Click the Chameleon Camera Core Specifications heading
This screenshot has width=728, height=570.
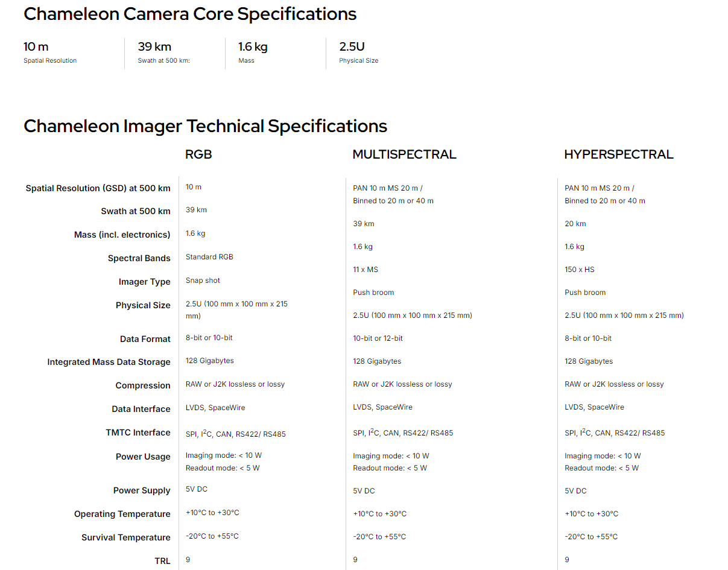[x=190, y=14]
